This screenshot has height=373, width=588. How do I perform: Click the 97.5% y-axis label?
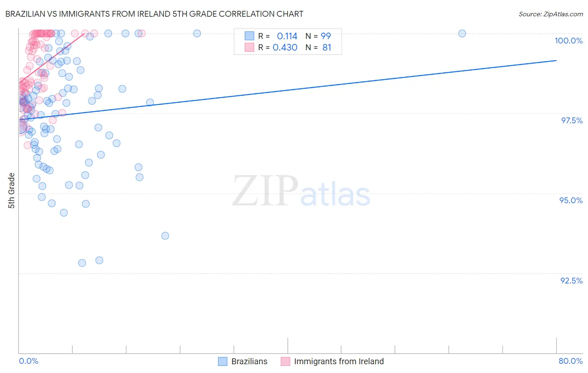click(572, 120)
